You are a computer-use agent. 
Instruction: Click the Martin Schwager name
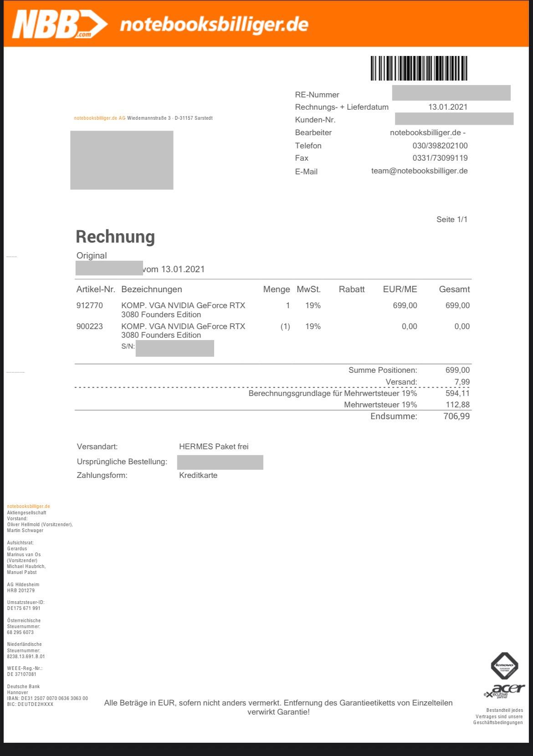pyautogui.click(x=25, y=530)
